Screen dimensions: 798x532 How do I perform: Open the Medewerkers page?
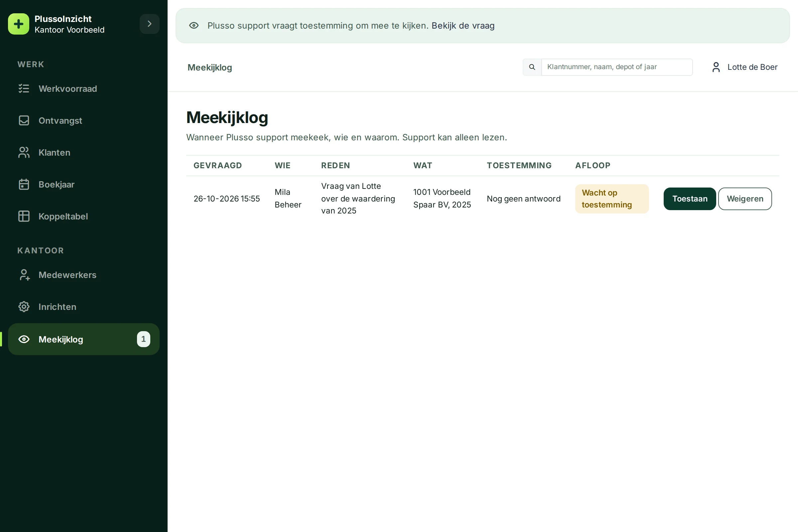click(x=84, y=275)
